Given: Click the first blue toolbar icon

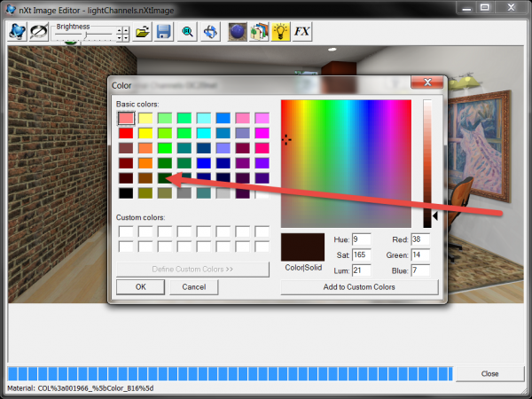Looking at the screenshot, I should point(17,32).
